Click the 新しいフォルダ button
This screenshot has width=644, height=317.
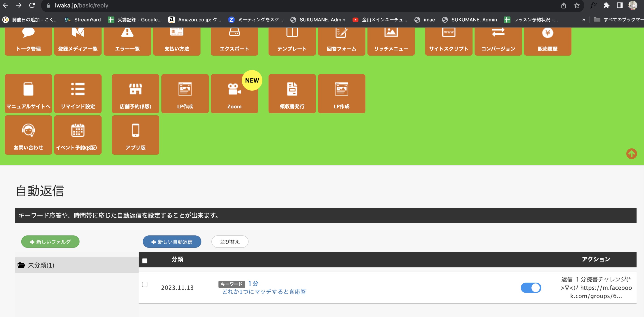coord(50,242)
